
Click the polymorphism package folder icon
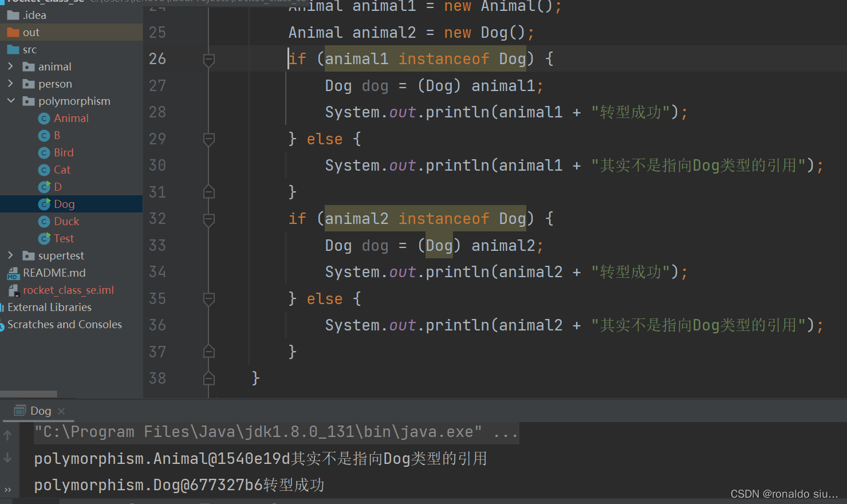pos(29,101)
